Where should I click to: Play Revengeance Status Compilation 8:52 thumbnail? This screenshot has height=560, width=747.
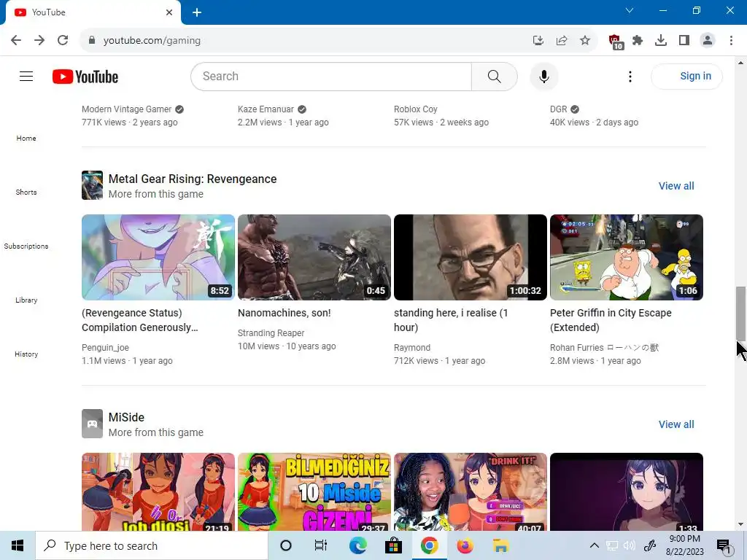tap(158, 257)
